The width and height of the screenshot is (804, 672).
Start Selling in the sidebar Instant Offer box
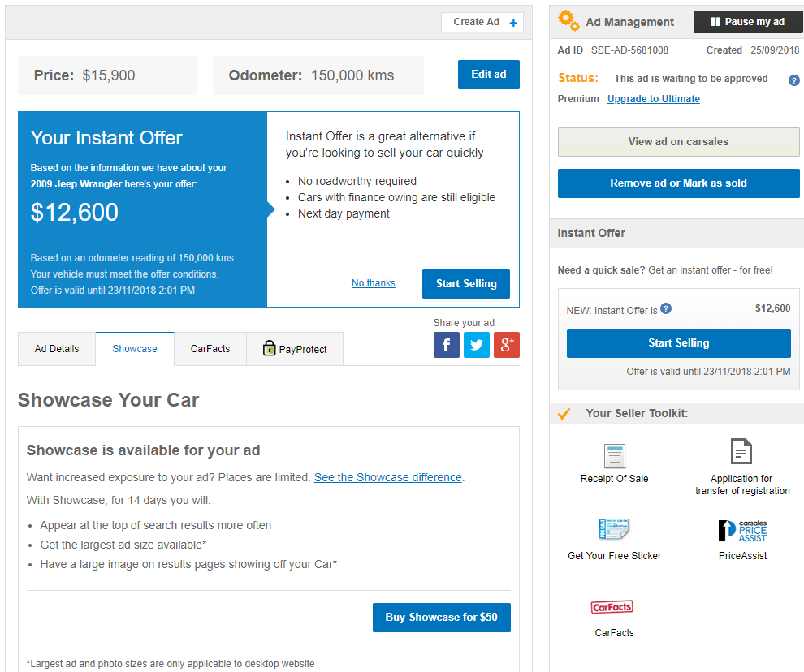tap(678, 343)
